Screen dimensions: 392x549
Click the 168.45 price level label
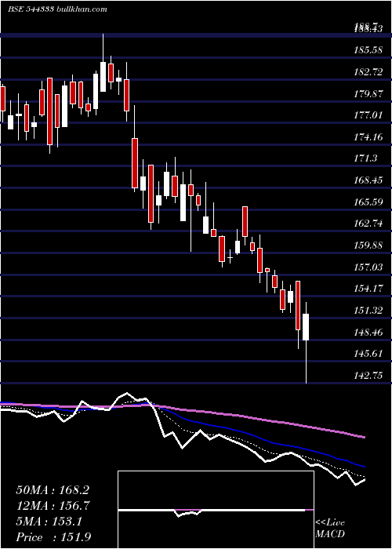pos(368,180)
